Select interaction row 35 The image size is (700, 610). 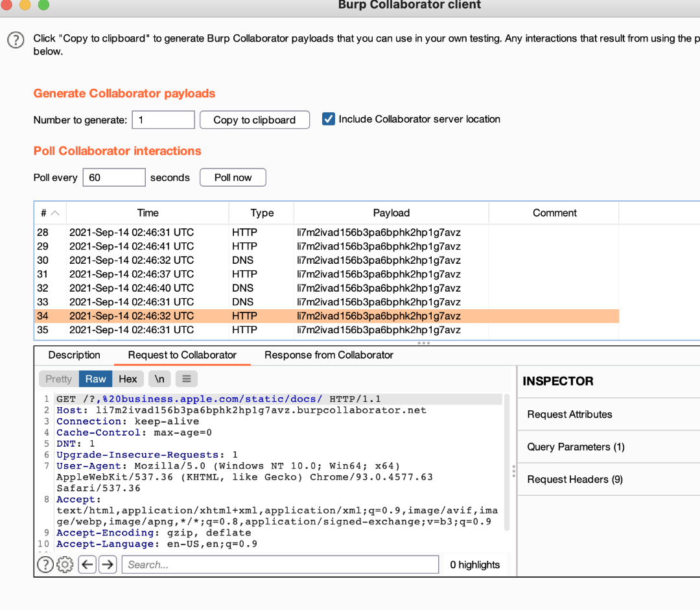click(x=327, y=330)
